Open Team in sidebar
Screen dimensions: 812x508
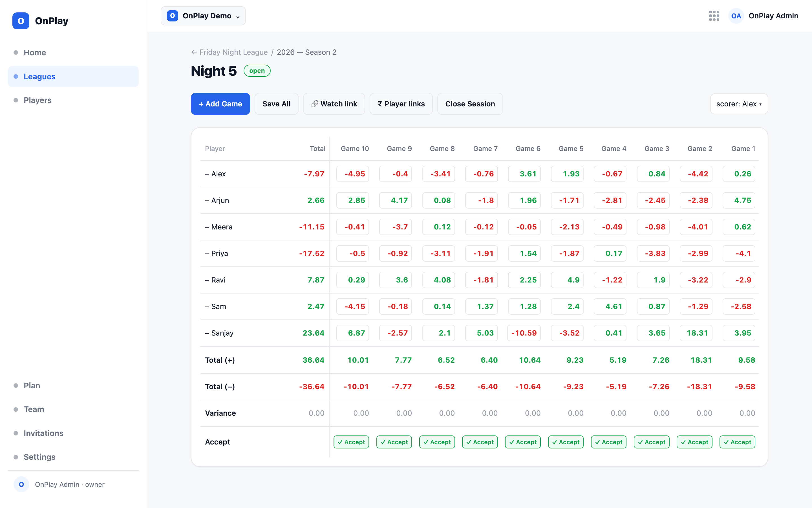[x=73, y=409]
